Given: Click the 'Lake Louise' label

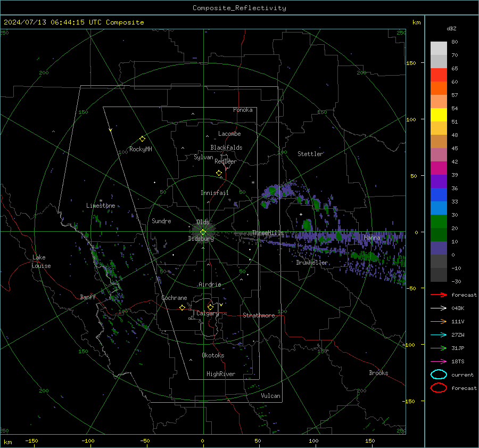Looking at the screenshot, I should point(41,262).
